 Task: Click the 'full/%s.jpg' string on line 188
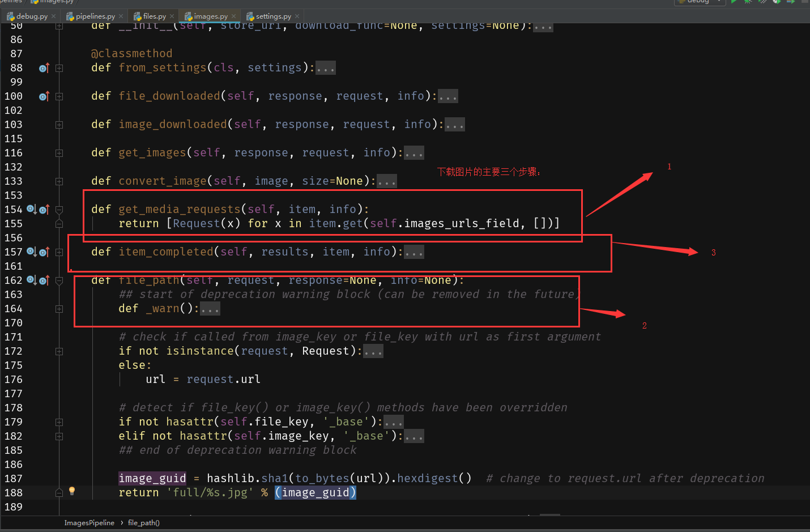210,493
